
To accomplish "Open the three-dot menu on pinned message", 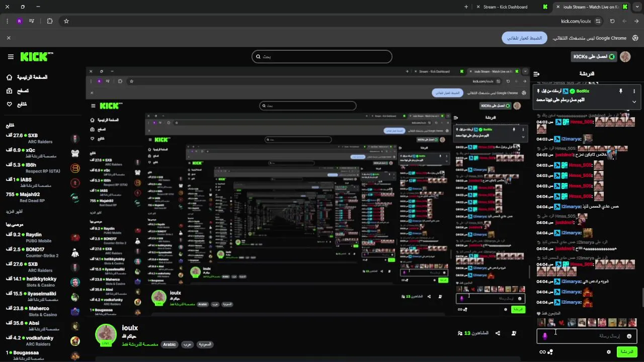I will click(634, 91).
